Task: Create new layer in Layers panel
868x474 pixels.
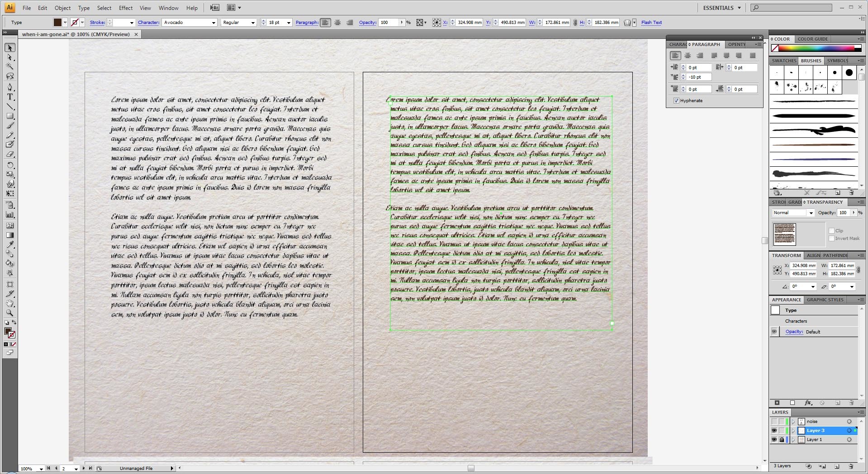Action: (837, 466)
